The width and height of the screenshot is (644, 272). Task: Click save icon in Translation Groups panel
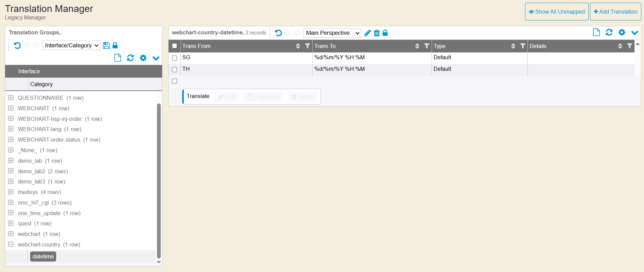point(106,46)
